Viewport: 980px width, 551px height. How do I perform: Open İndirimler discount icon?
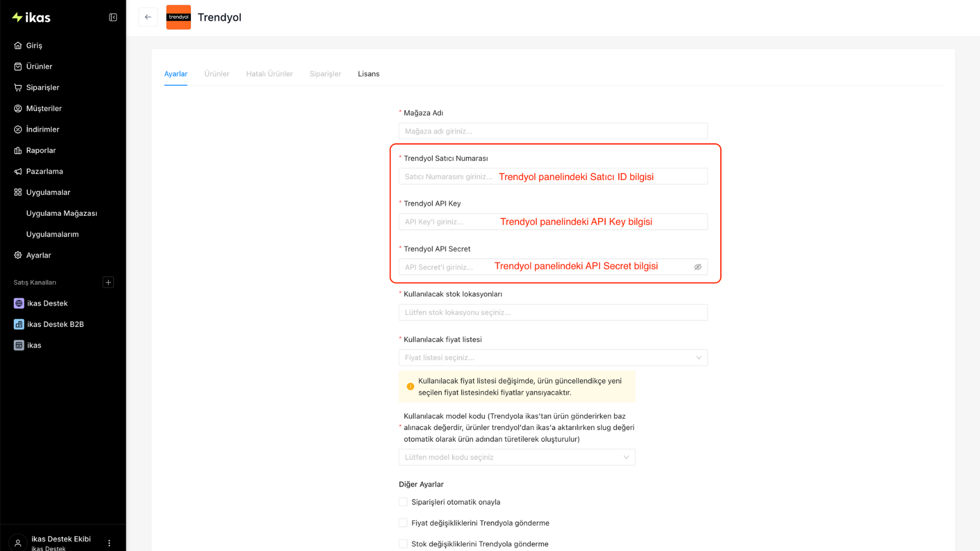click(x=18, y=130)
